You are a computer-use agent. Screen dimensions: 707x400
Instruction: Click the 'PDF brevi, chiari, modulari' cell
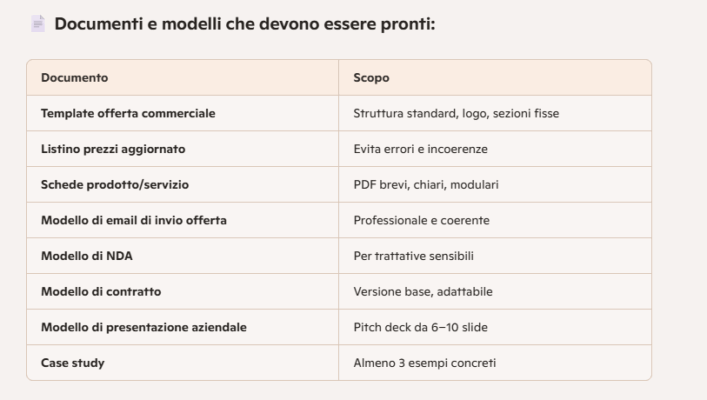point(426,185)
